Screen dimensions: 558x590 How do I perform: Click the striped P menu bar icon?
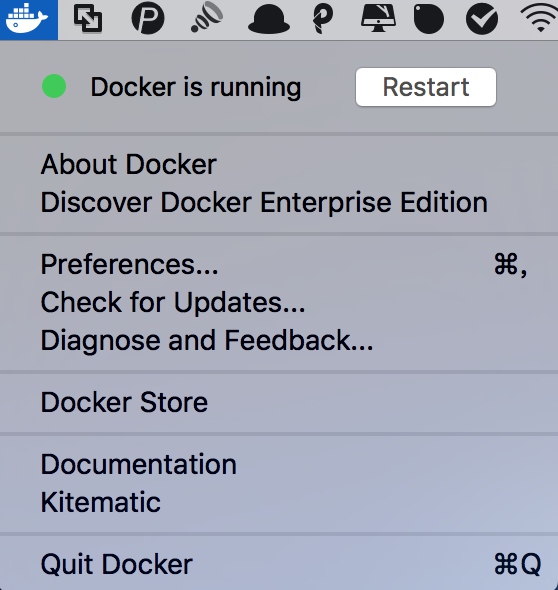pyautogui.click(x=322, y=18)
